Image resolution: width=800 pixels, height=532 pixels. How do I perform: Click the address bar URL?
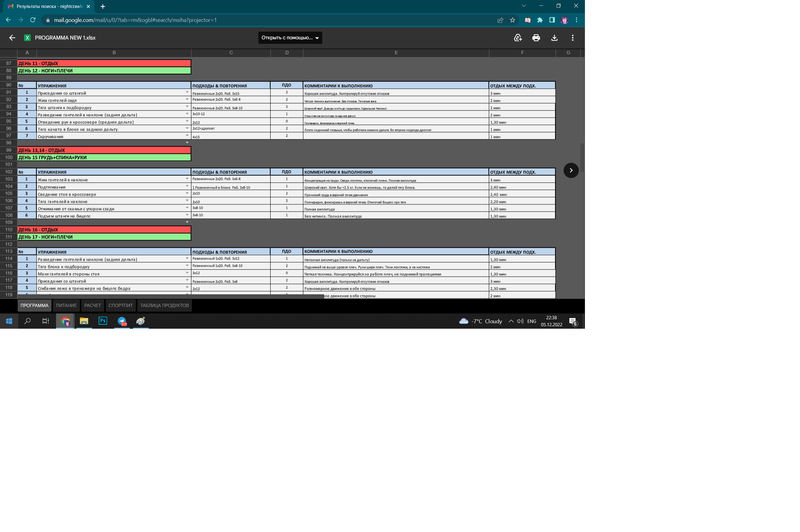(135, 20)
